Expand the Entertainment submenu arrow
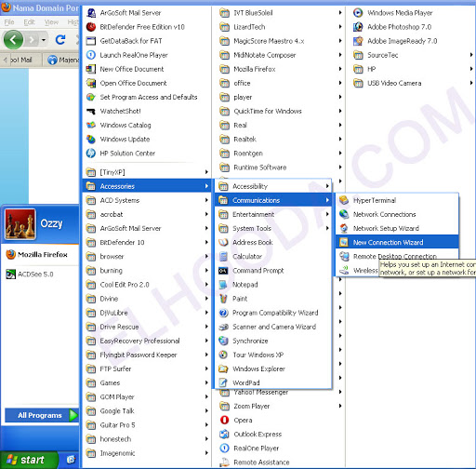The width and height of the screenshot is (476, 469). pos(327,214)
